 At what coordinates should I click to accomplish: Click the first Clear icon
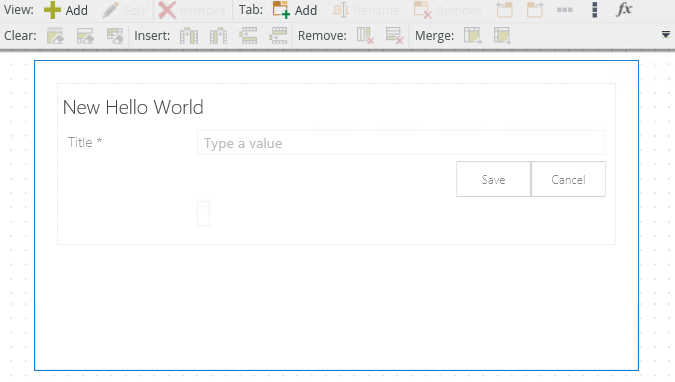55,36
